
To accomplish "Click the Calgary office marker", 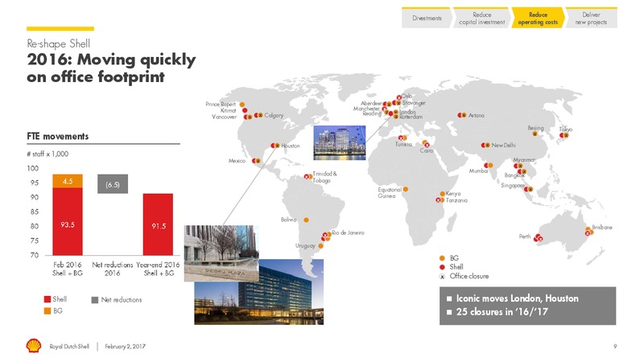I will (x=258, y=115).
